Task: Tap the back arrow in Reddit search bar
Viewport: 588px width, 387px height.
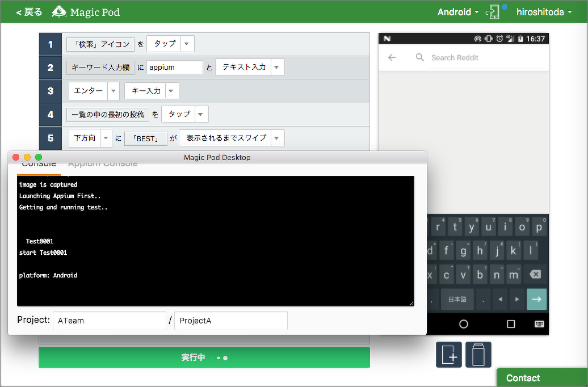Action: [392, 57]
